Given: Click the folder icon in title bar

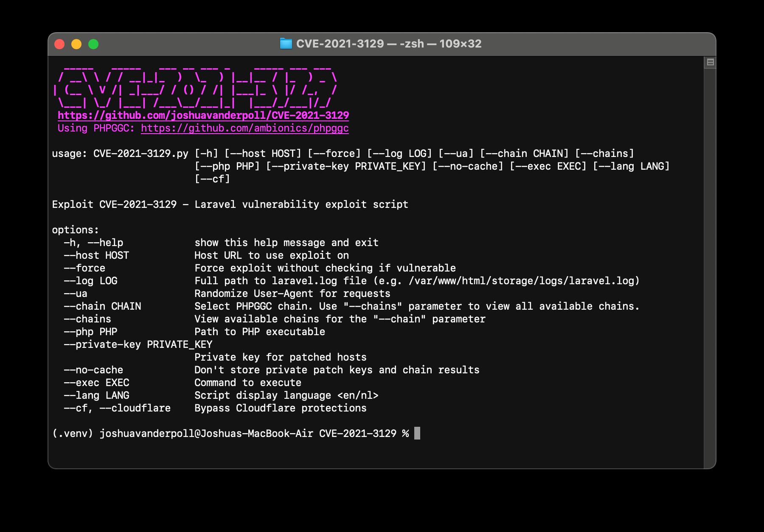Looking at the screenshot, I should [x=286, y=44].
